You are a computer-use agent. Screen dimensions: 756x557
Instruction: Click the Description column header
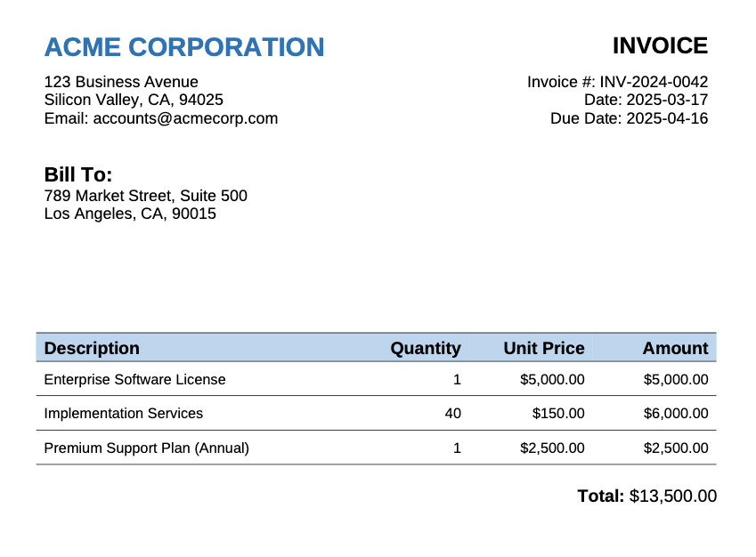click(92, 348)
